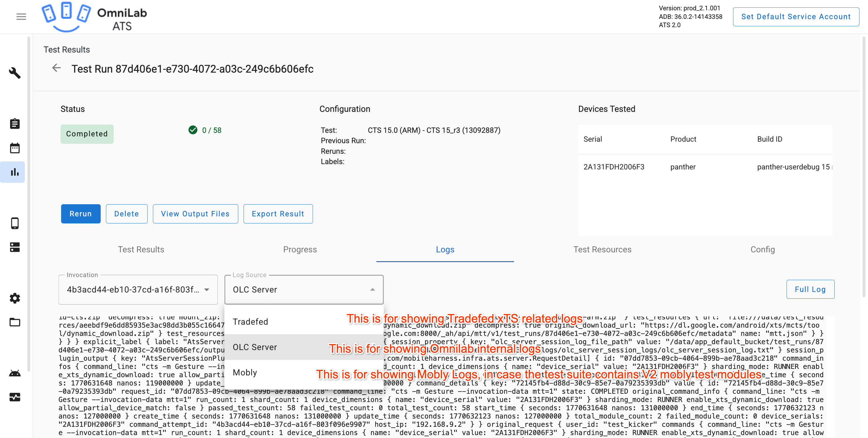The height and width of the screenshot is (438, 868).
Task: Choose Mobly from the Log Source list
Action: point(245,372)
